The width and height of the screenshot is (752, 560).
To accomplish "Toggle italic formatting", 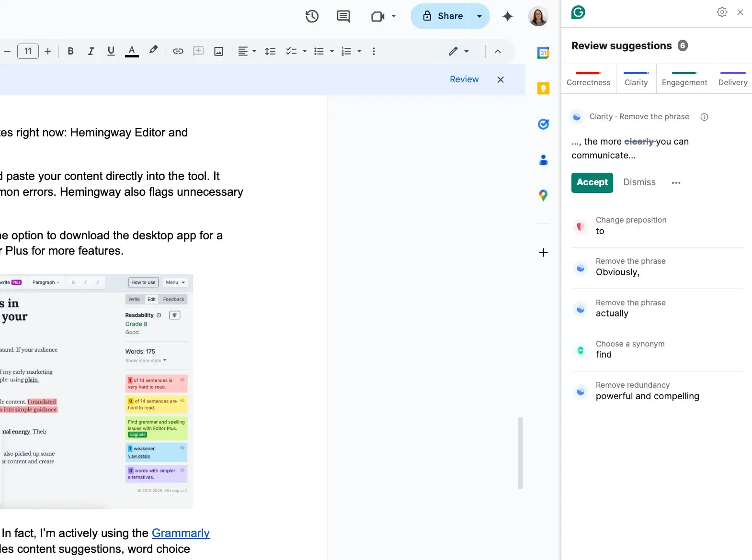I will (x=91, y=51).
